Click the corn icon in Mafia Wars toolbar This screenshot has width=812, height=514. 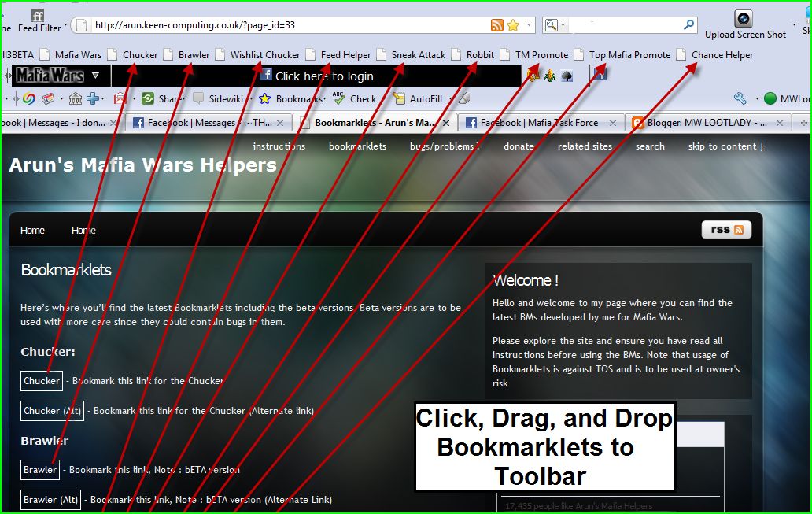pos(549,76)
